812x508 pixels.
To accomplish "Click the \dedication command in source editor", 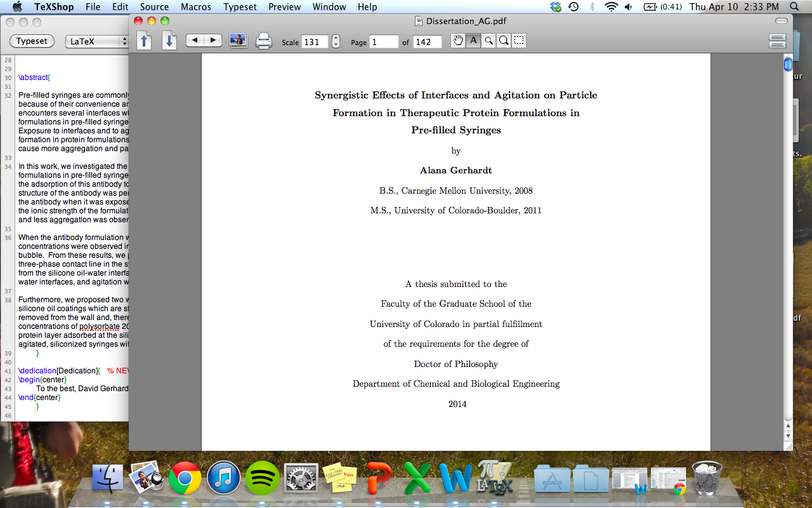I will click(37, 371).
